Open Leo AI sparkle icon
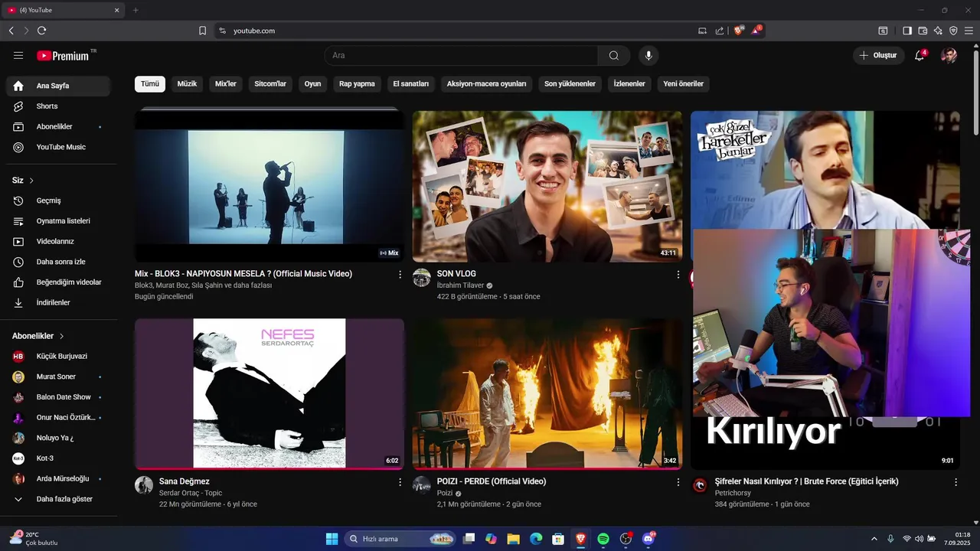 pyautogui.click(x=938, y=31)
